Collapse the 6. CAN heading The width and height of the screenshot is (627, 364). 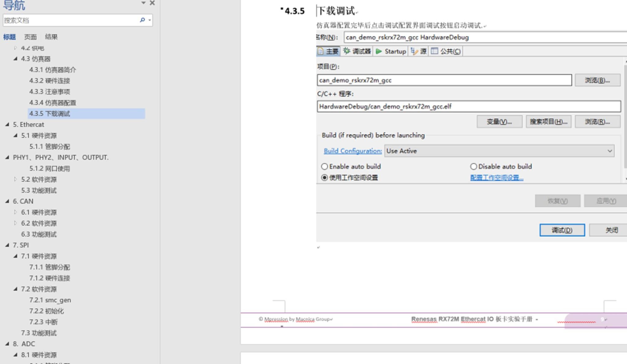click(7, 201)
